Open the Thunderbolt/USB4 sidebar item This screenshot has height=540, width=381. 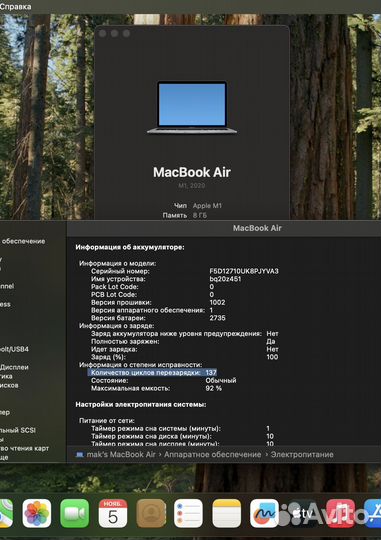click(14, 349)
